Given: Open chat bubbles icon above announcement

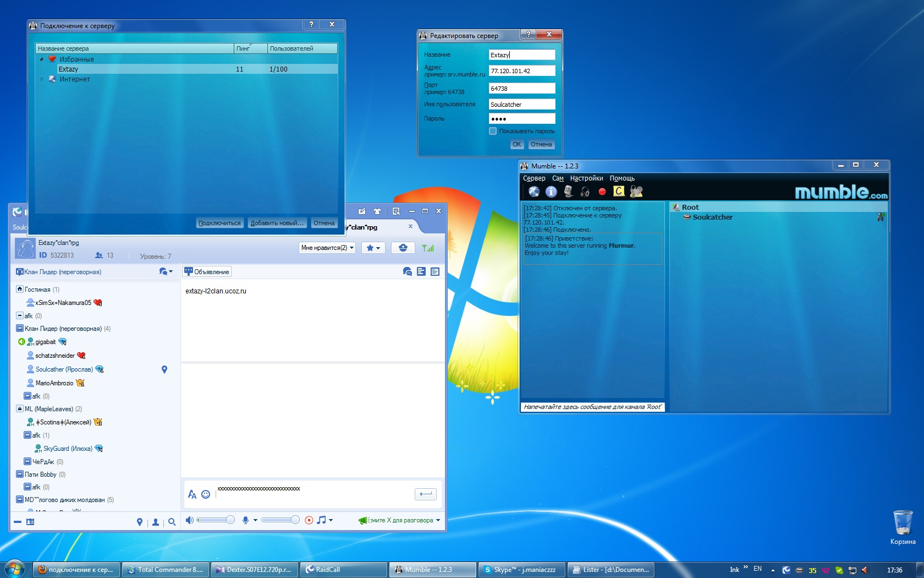Looking at the screenshot, I should (x=408, y=271).
